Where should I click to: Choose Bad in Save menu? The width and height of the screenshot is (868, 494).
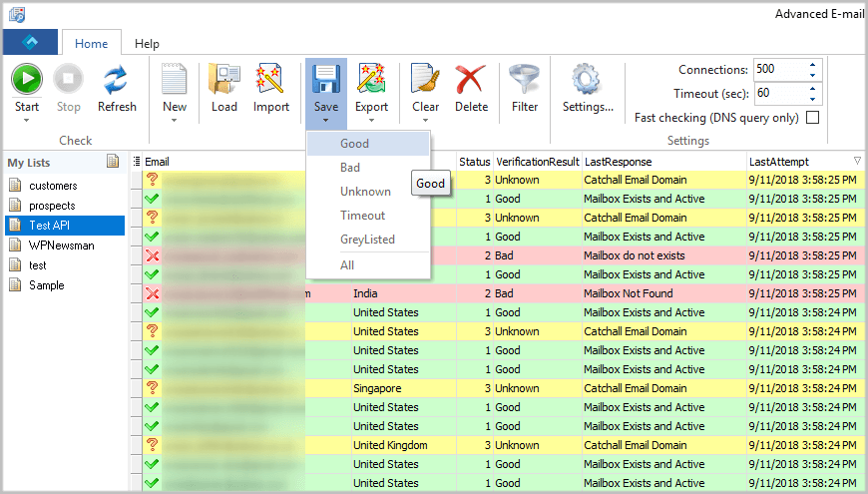tap(368, 168)
